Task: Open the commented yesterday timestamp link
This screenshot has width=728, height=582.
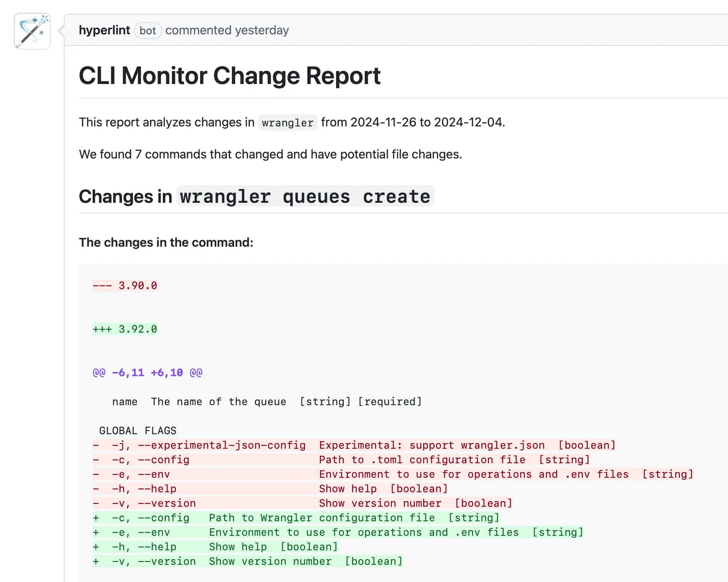Action: [227, 30]
